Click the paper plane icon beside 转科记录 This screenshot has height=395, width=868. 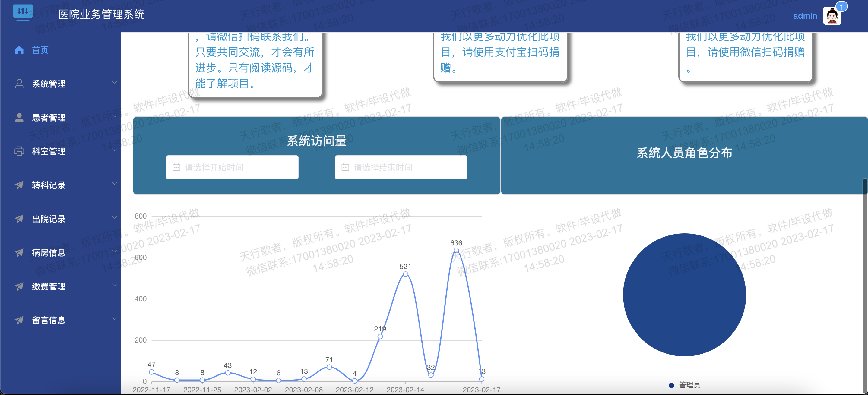click(19, 185)
